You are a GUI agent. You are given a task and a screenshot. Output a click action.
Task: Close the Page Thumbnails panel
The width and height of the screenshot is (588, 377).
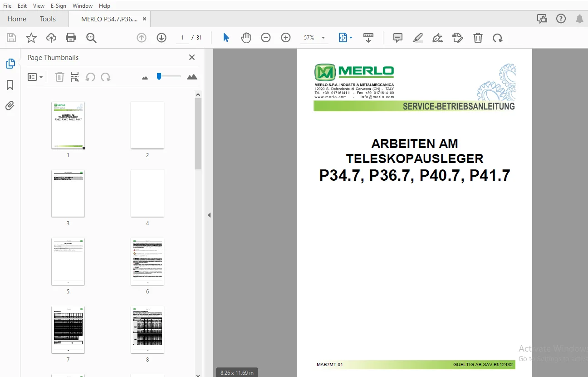(x=192, y=57)
